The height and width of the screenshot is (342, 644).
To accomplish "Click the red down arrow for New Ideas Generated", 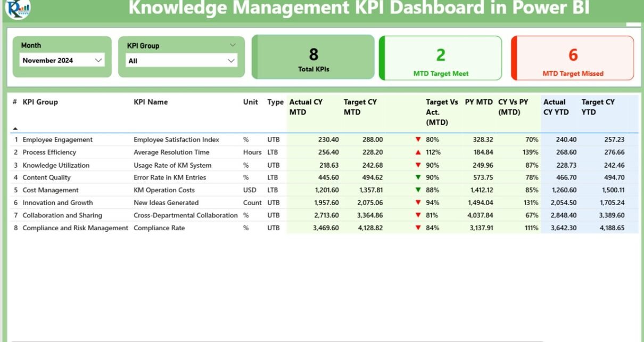I will pyautogui.click(x=418, y=202).
